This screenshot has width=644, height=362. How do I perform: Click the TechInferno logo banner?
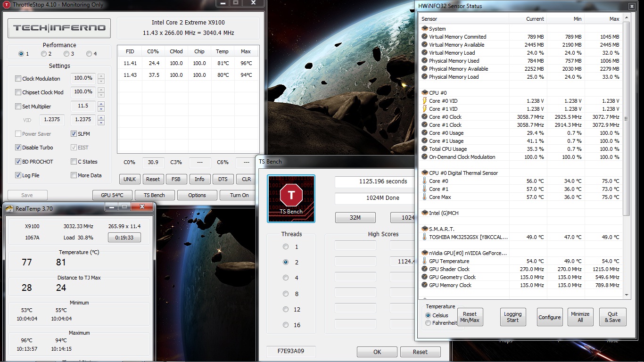(59, 28)
